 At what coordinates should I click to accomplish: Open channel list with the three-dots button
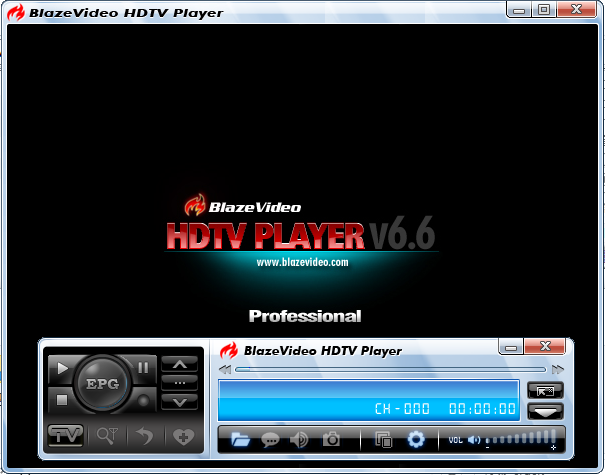pyautogui.click(x=179, y=382)
